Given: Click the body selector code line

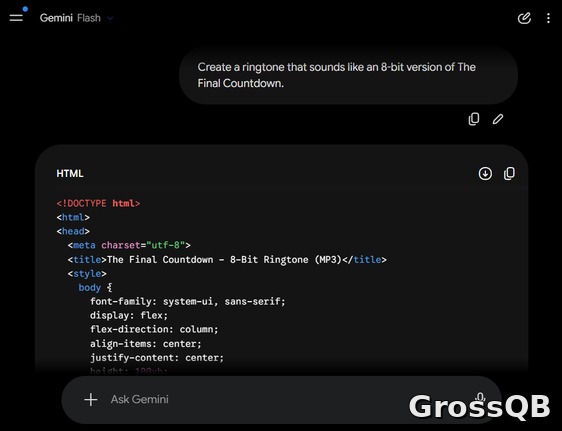Looking at the screenshot, I should [95, 288].
